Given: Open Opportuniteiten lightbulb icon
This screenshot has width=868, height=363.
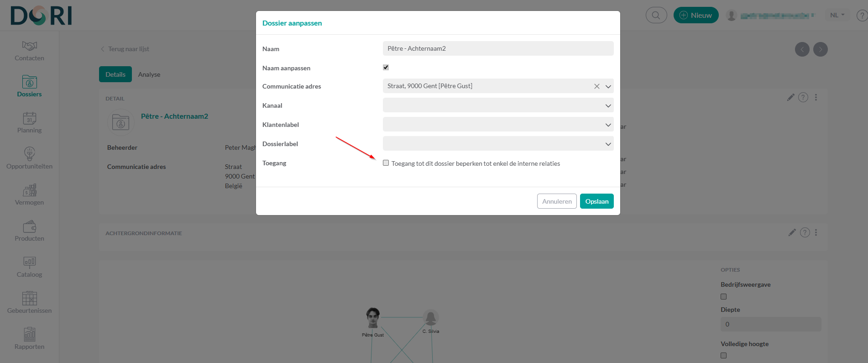Looking at the screenshot, I should 30,154.
